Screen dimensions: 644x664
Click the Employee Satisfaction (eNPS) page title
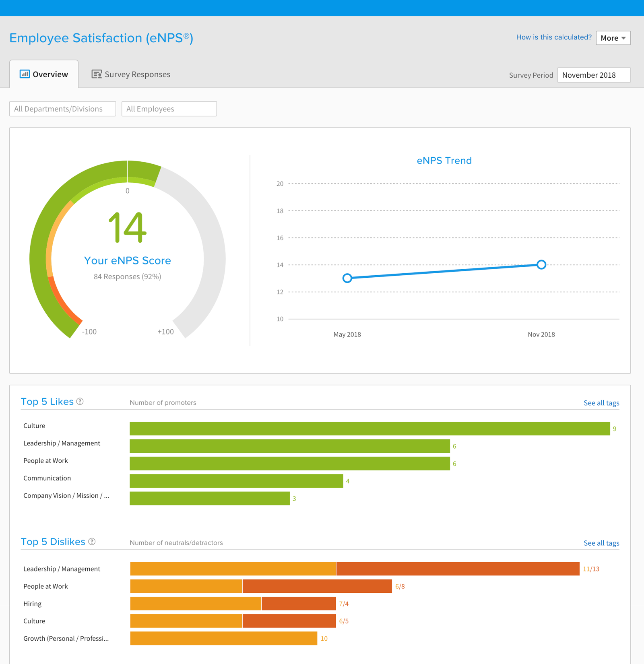pyautogui.click(x=101, y=38)
